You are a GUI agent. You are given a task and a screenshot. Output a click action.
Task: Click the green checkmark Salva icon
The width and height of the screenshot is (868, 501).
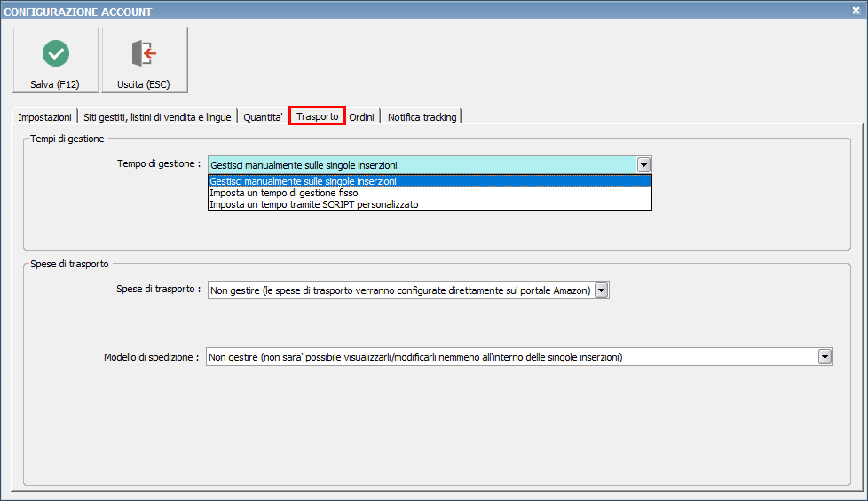coord(56,53)
